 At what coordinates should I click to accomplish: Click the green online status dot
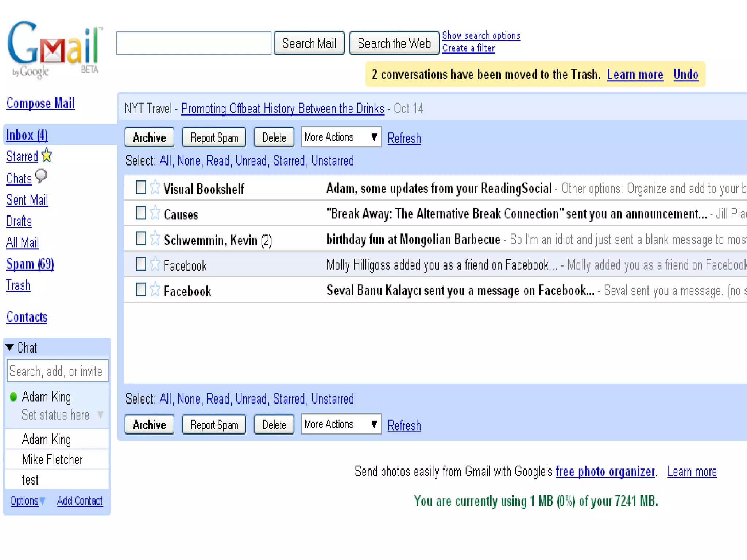[13, 397]
